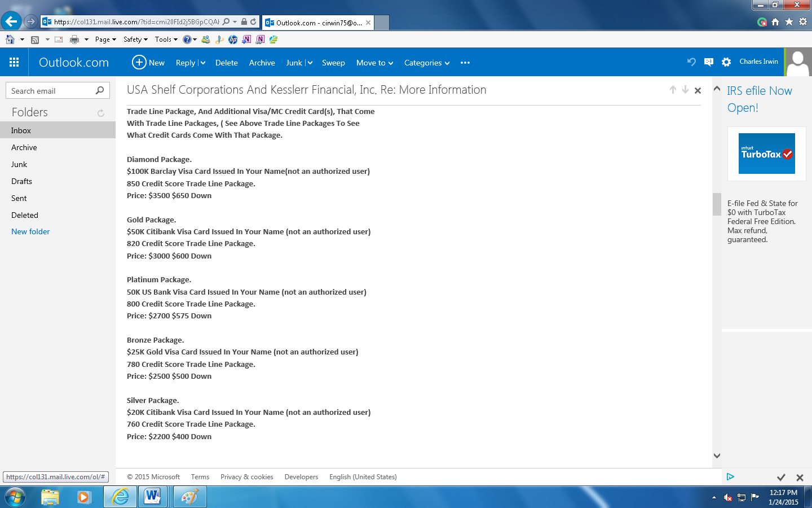Screen dimensions: 812x508
Task: Click the muted volume tray icon
Action: 728,497
